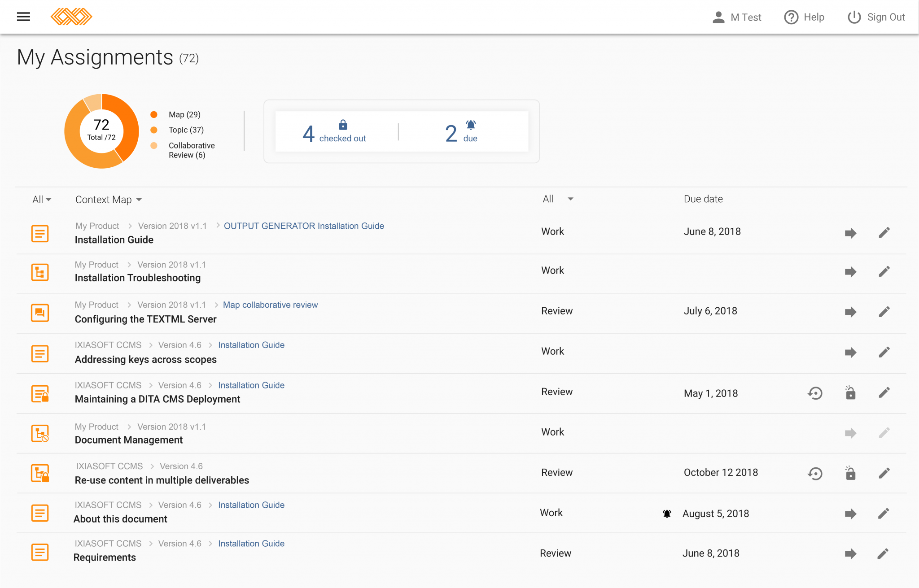The width and height of the screenshot is (919, 588).
Task: Click the Map legend color dot
Action: pyautogui.click(x=154, y=114)
